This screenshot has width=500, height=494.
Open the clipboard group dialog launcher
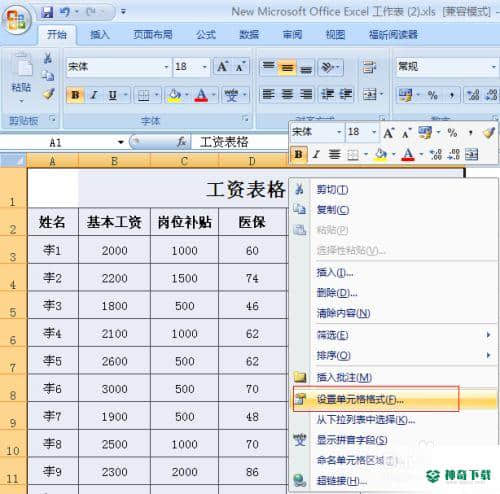(x=52, y=118)
